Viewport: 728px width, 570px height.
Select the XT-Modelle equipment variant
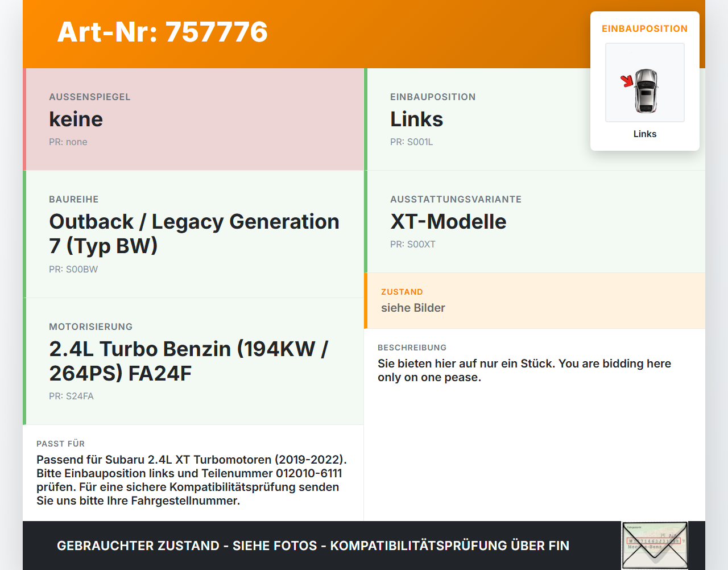(x=448, y=221)
